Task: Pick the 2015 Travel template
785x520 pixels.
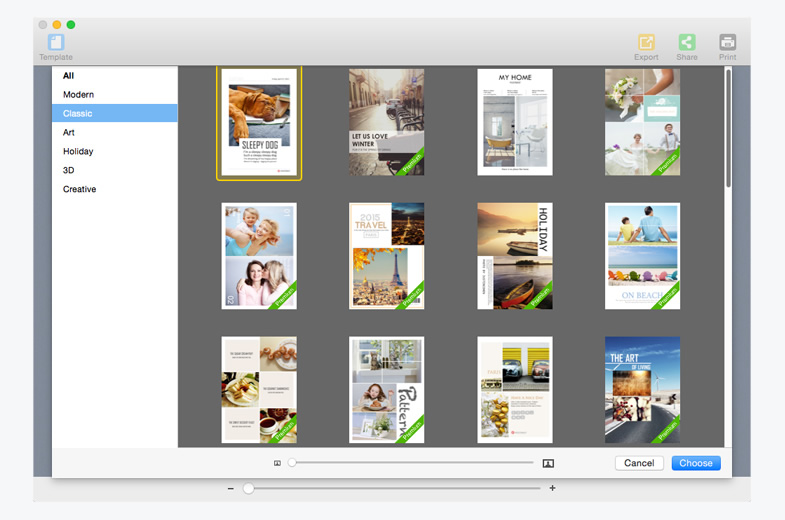Action: click(x=386, y=256)
